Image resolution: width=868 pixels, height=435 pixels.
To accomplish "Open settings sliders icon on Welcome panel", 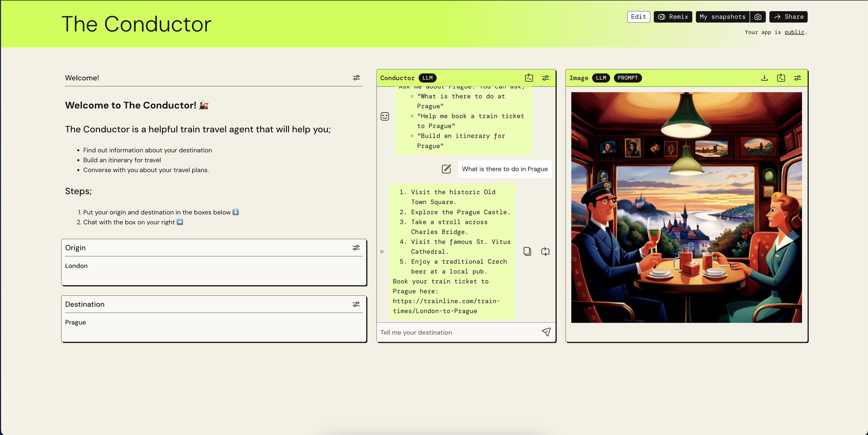I will 356,78.
